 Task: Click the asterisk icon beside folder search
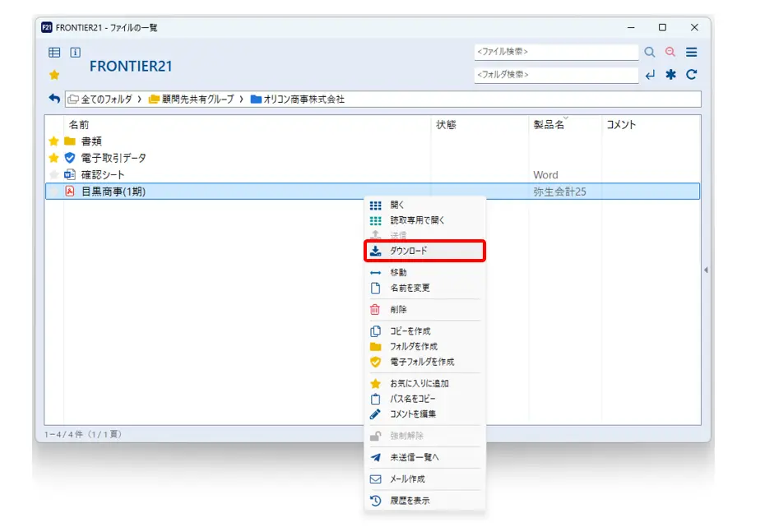point(670,75)
